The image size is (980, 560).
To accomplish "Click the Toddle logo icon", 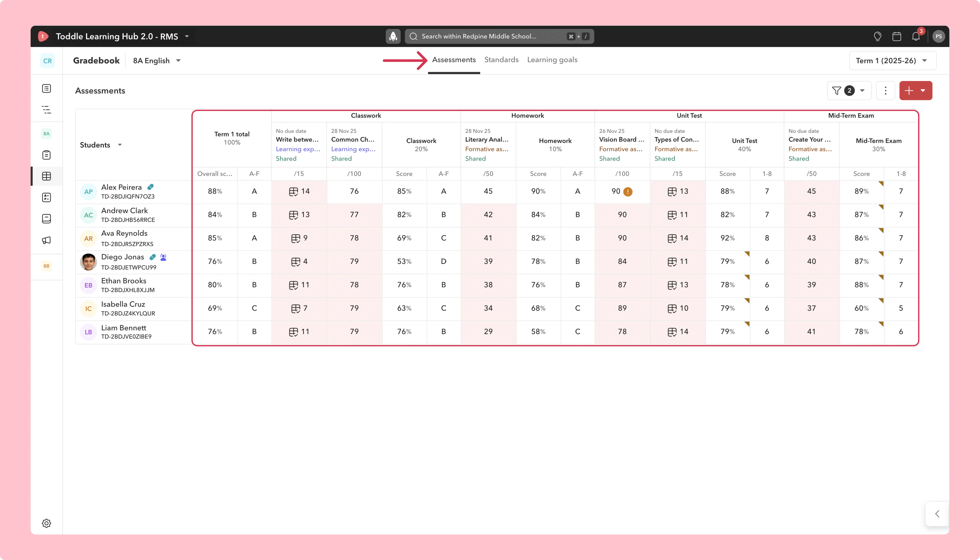I will tap(43, 36).
